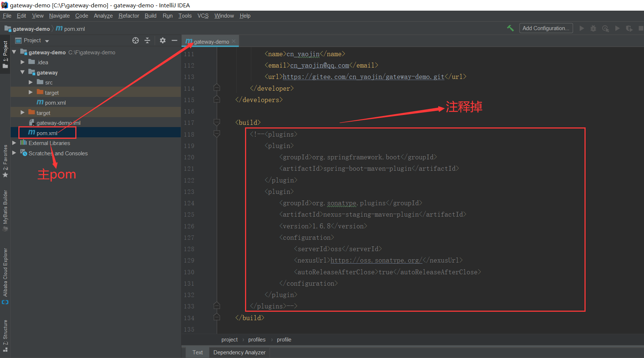The width and height of the screenshot is (644, 358).
Task: Open the Structure tool window
Action: click(5, 336)
